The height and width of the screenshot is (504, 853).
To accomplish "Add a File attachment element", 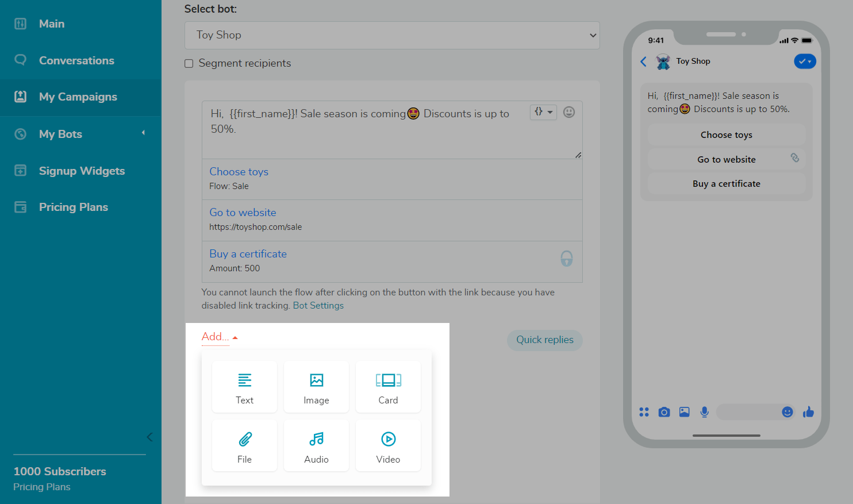I will click(x=244, y=446).
